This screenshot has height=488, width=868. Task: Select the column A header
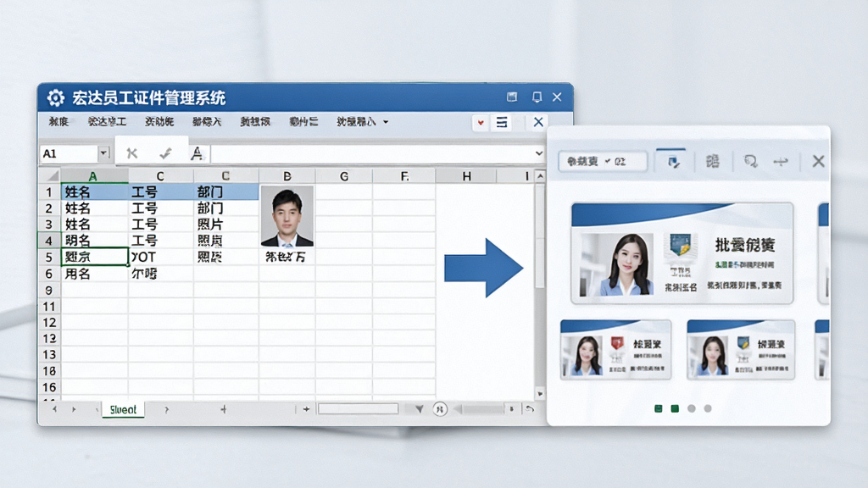tap(94, 176)
